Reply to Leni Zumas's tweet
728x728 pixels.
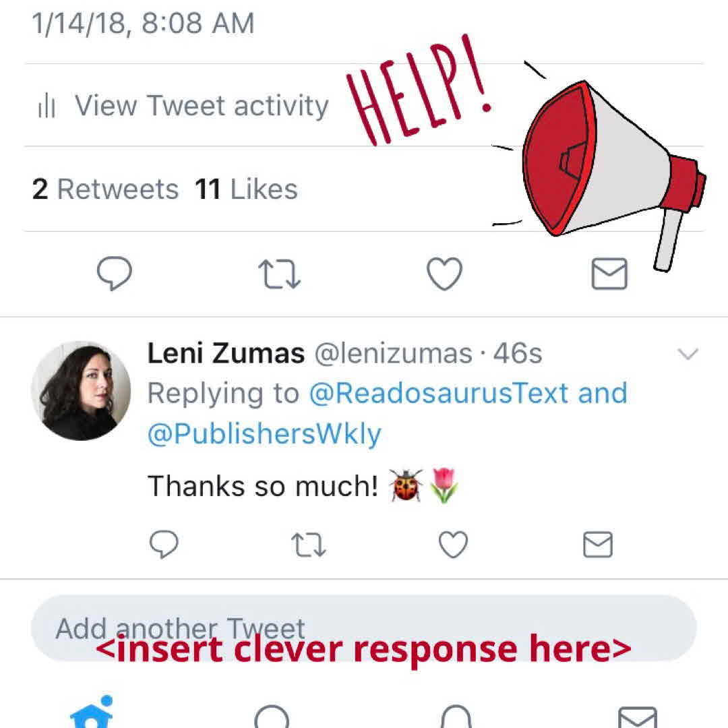(163, 545)
